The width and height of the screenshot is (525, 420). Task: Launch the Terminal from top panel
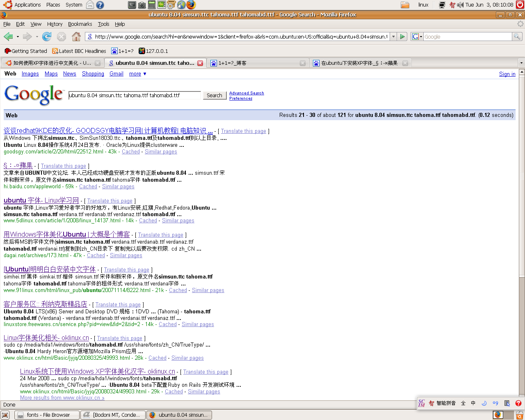pyautogui.click(x=132, y=5)
